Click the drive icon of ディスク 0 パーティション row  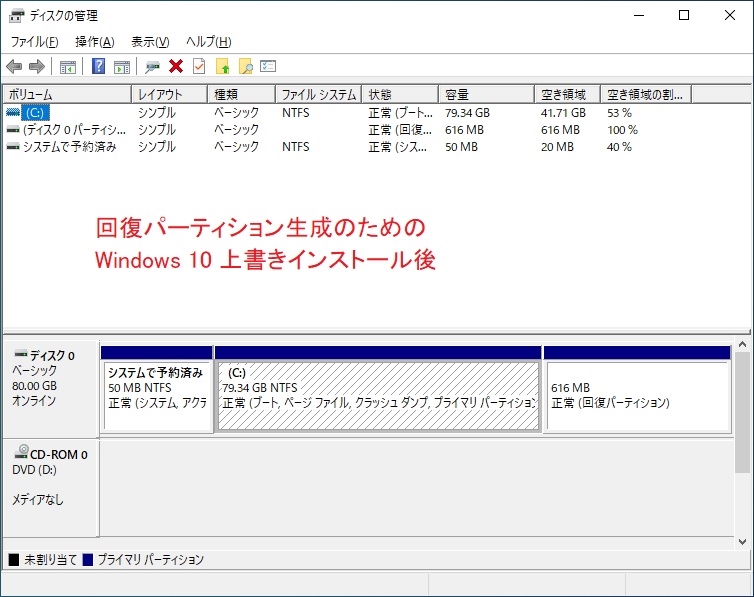pyautogui.click(x=13, y=130)
